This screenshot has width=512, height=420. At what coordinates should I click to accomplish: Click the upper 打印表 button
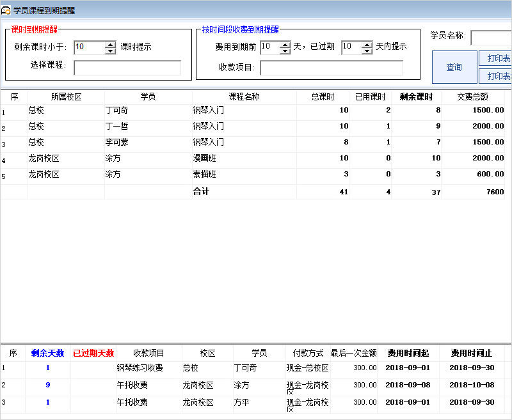tap(495, 58)
